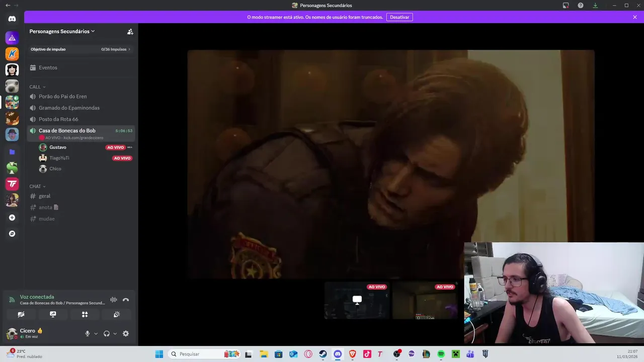Open Steam from the taskbar
Viewport: 644px width, 362px height.
pos(323,354)
